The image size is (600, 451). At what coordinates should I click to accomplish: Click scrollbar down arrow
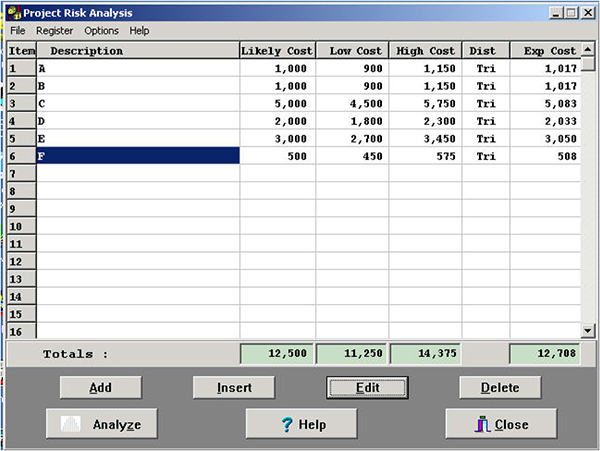(588, 330)
